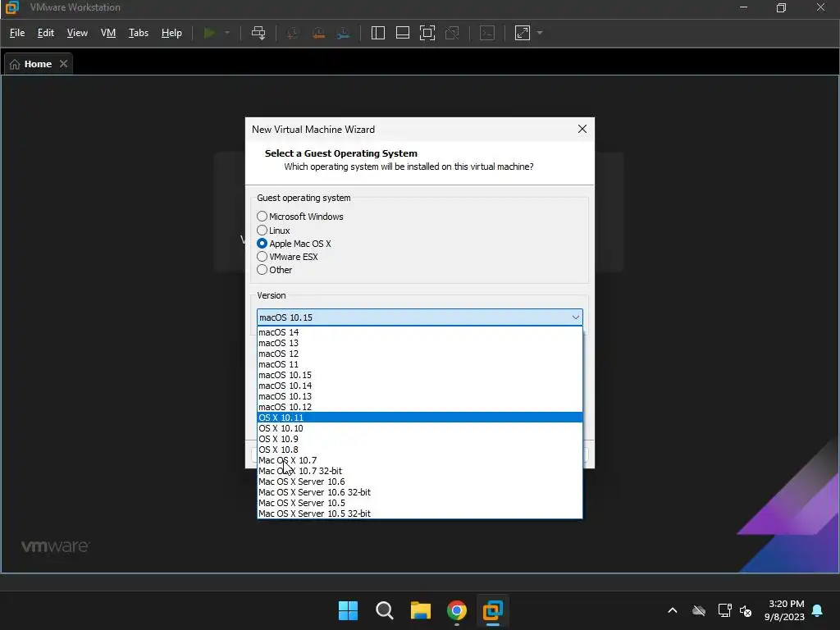Select the Linux radio button

(x=262, y=231)
